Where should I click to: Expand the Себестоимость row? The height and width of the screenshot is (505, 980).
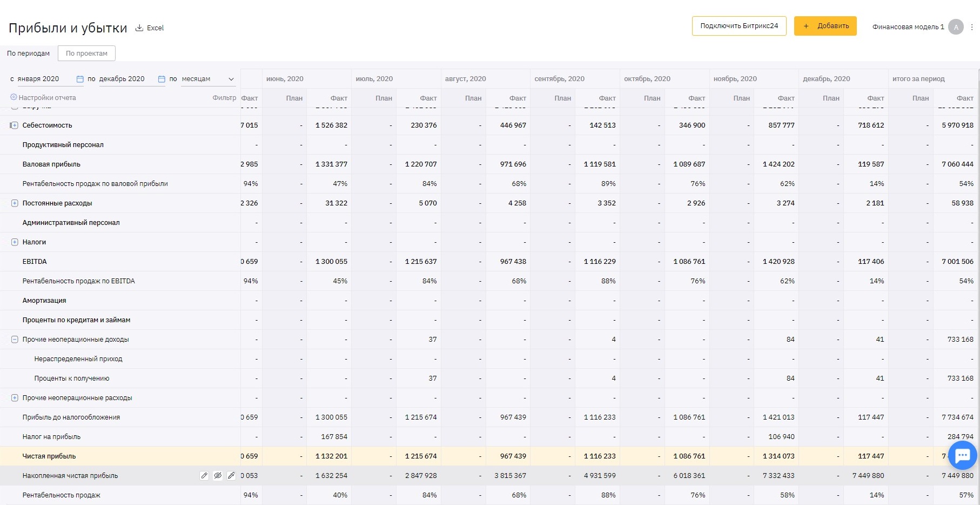click(15, 125)
